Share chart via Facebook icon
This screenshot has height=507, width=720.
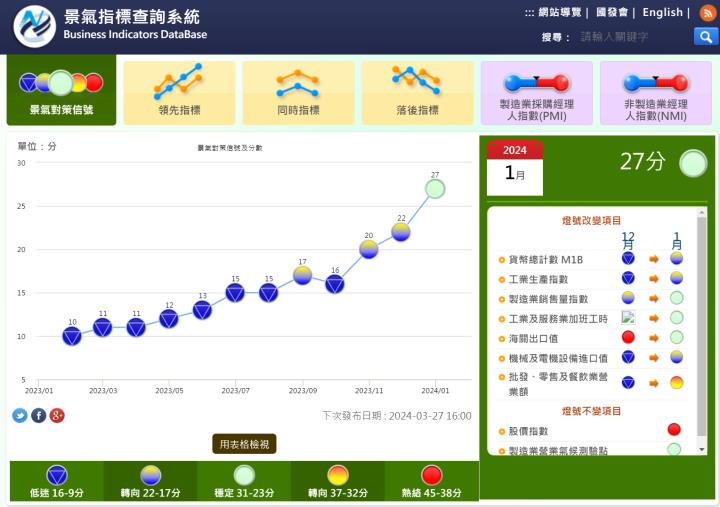39,416
